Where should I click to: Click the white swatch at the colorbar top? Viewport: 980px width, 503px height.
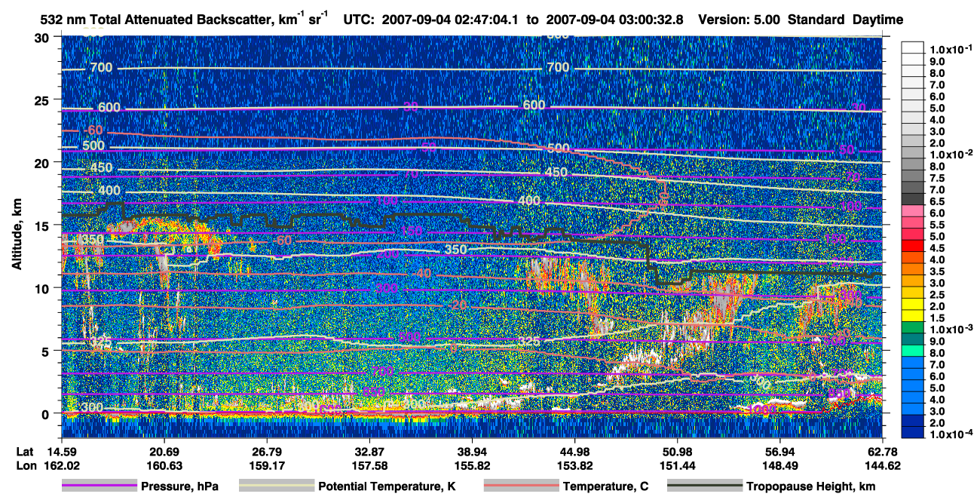tap(912, 47)
